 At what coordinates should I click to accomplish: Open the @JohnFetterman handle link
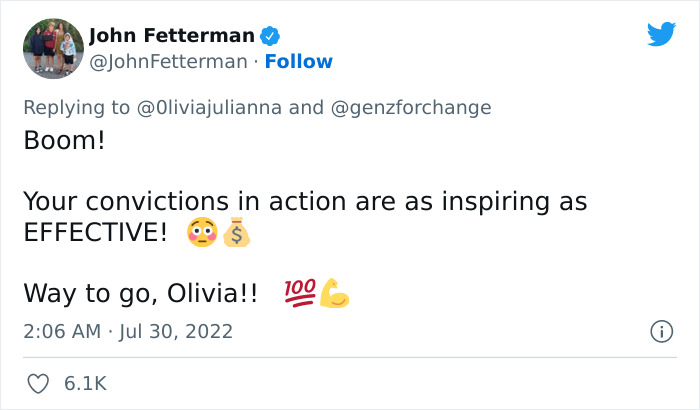tap(168, 62)
